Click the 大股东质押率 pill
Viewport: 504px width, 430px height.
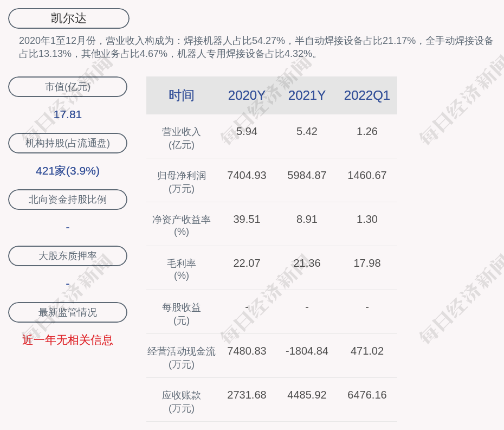(68, 256)
